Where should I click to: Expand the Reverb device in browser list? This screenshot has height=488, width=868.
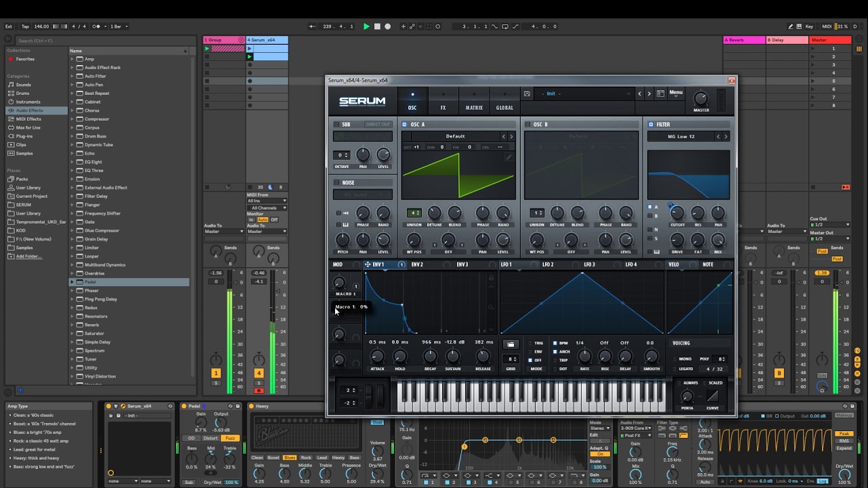point(72,325)
